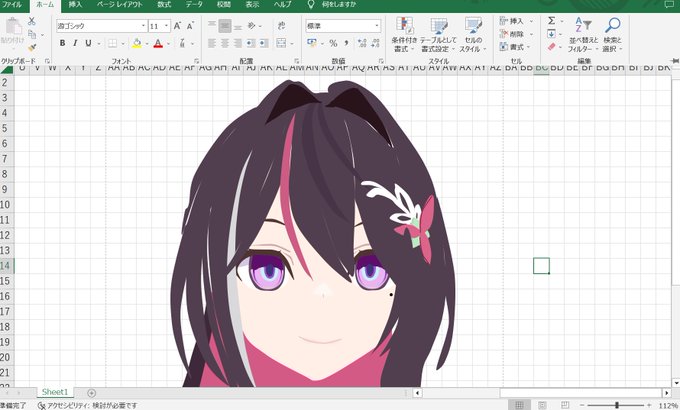Toggle Italic formatting

coord(75,43)
